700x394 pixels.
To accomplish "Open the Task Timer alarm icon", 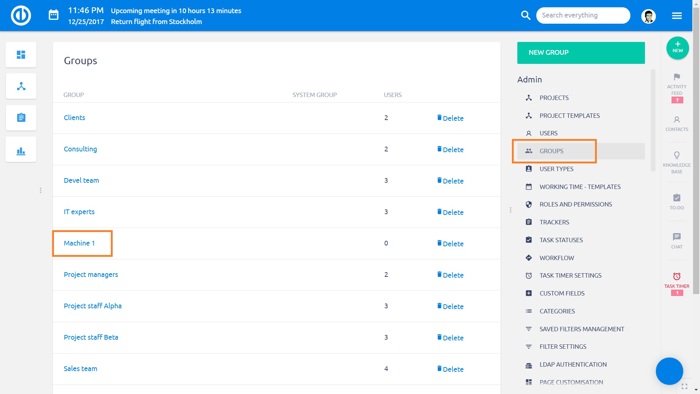I will [677, 276].
